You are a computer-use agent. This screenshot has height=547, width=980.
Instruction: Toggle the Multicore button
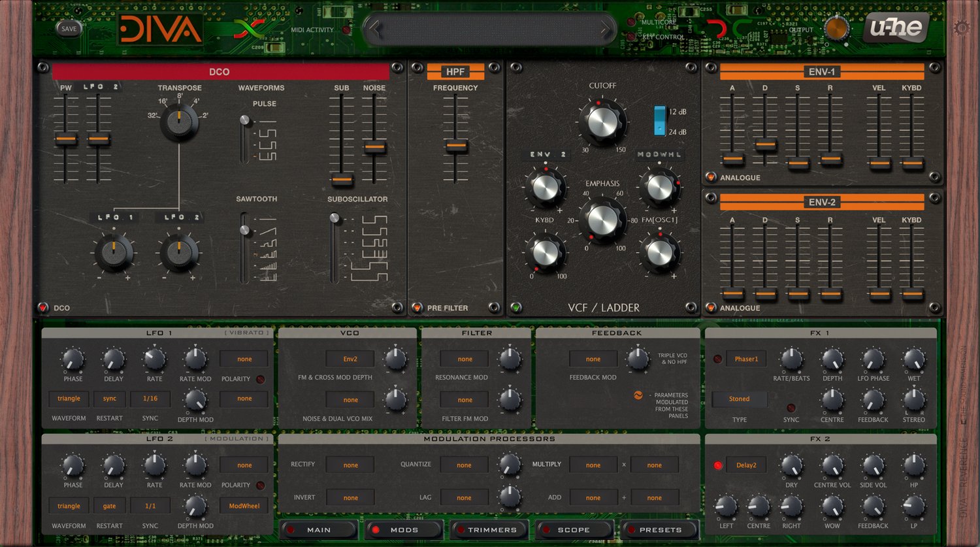tap(632, 22)
